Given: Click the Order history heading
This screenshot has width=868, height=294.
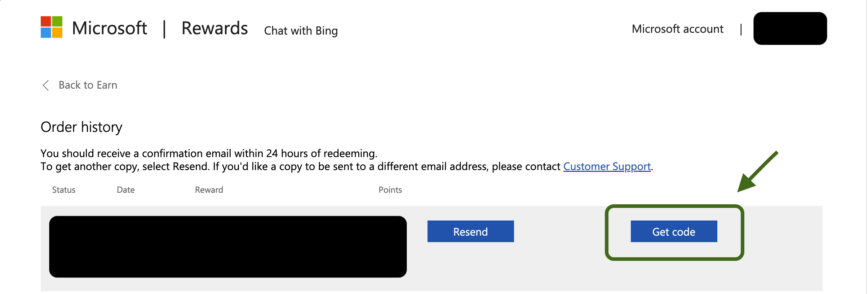Looking at the screenshot, I should 81,127.
